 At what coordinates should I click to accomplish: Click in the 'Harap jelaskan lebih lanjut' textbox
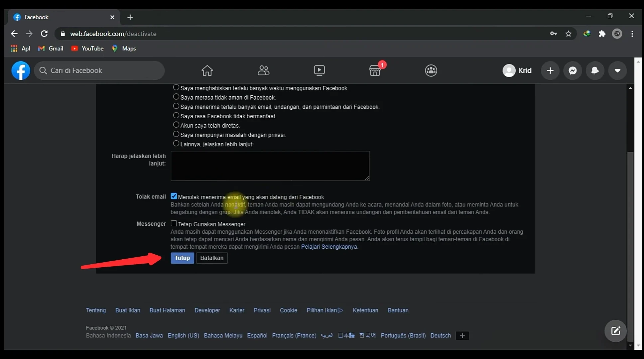click(x=270, y=166)
